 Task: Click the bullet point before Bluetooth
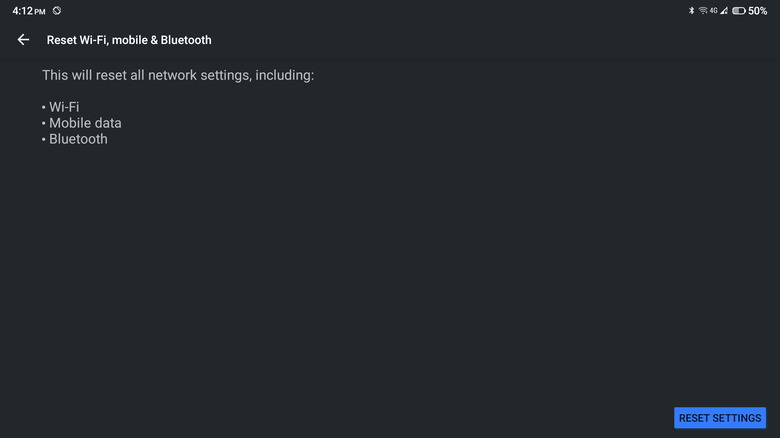pyautogui.click(x=44, y=139)
